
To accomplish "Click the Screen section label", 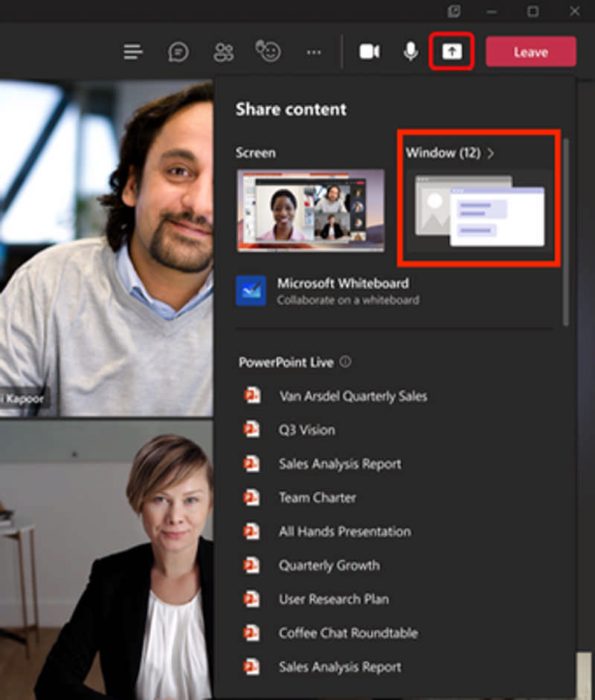I will [x=256, y=153].
